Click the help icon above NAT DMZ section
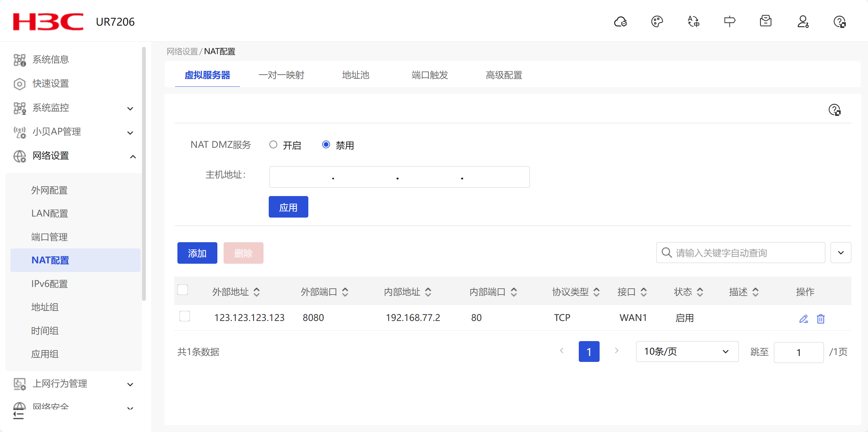 834,110
